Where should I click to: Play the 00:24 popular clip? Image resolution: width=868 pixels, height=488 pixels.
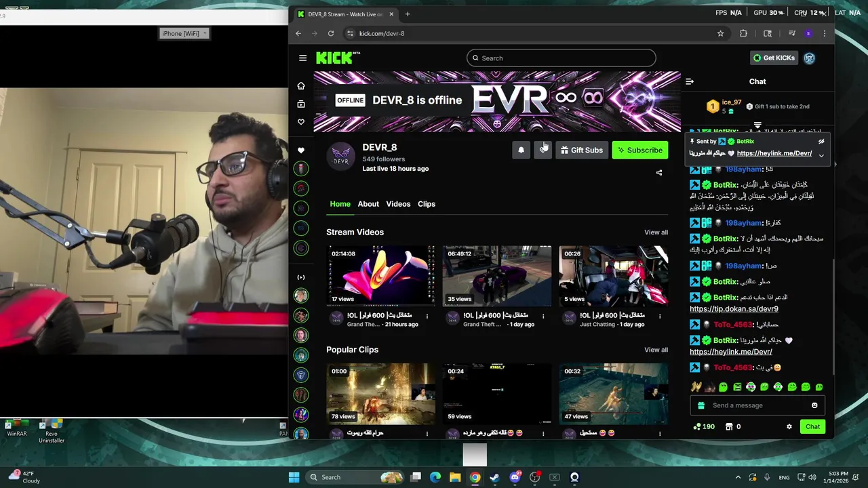pos(497,394)
